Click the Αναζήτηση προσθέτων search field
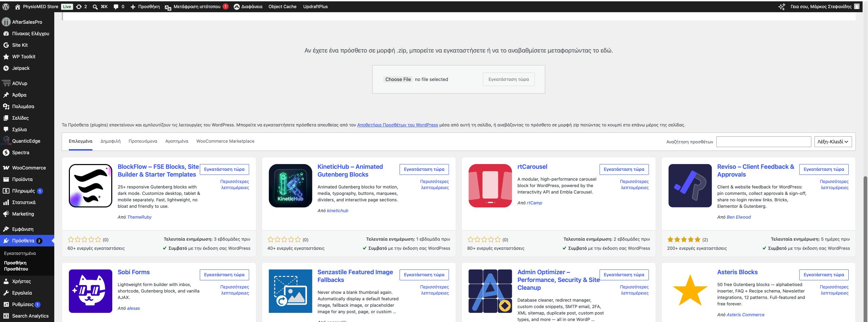868x322 pixels. (x=763, y=142)
